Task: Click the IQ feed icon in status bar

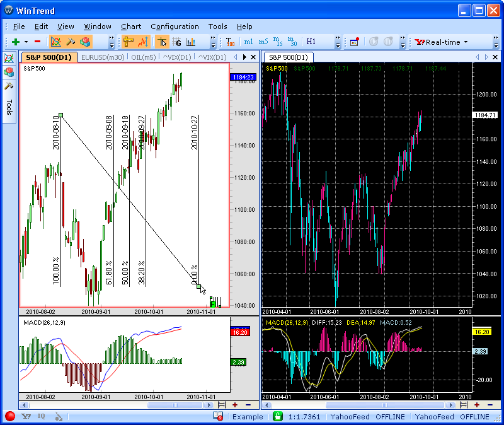Action: (41, 416)
